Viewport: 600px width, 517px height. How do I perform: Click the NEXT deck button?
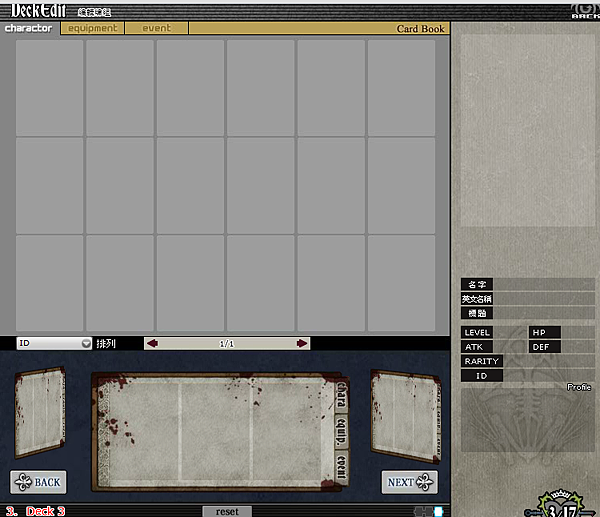410,482
